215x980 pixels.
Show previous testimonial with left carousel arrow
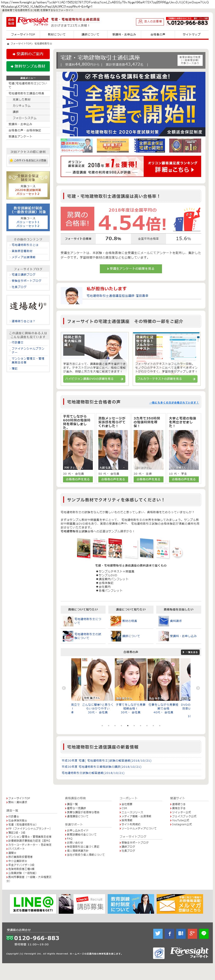[x=64, y=688]
